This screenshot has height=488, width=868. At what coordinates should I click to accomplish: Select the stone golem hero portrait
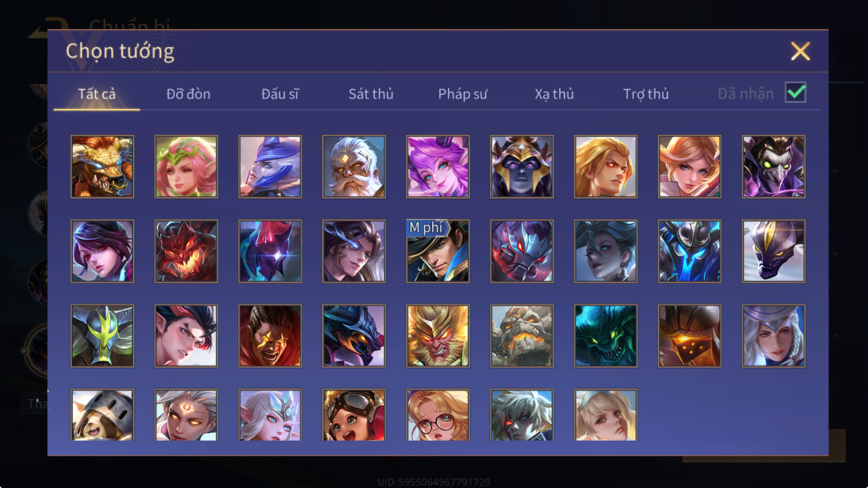tap(522, 335)
